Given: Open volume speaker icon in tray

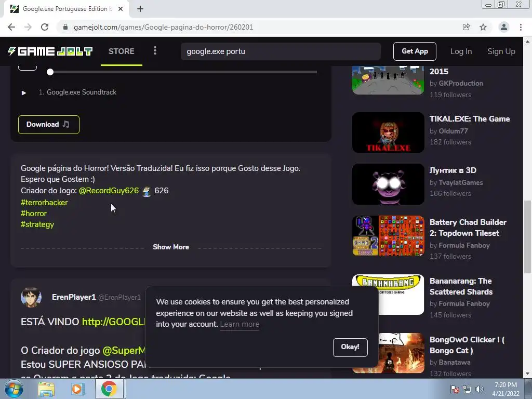Looking at the screenshot, I should (x=479, y=389).
